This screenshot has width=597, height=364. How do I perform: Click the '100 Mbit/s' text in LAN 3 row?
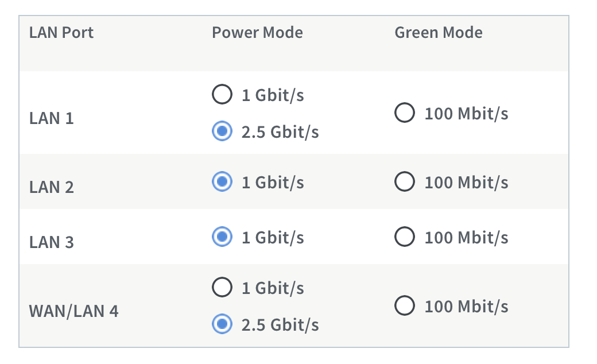tap(466, 238)
